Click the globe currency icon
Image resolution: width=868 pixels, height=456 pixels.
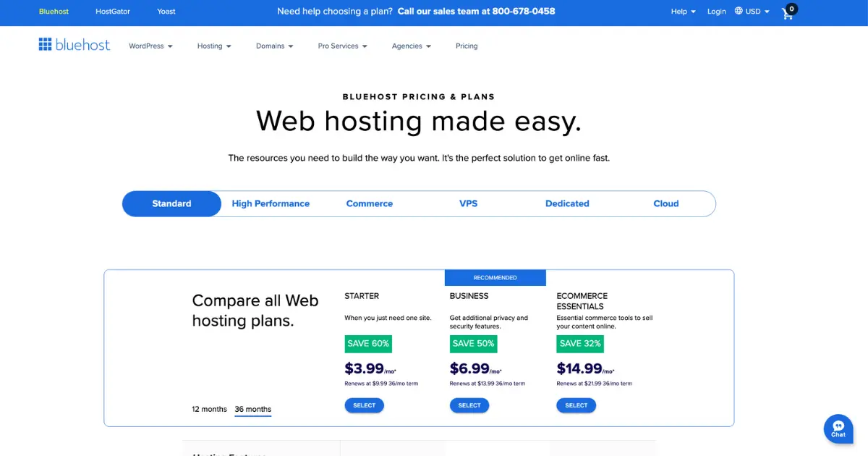point(739,11)
